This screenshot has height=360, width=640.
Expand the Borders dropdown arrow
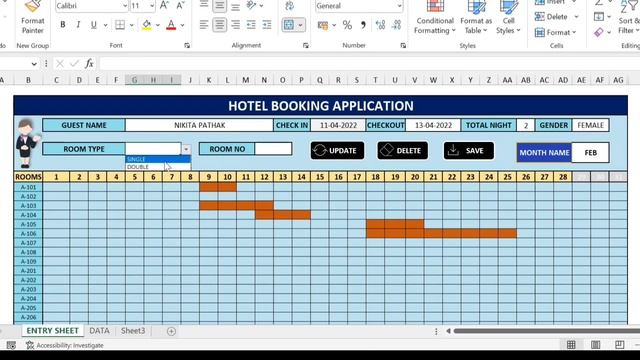[x=131, y=25]
